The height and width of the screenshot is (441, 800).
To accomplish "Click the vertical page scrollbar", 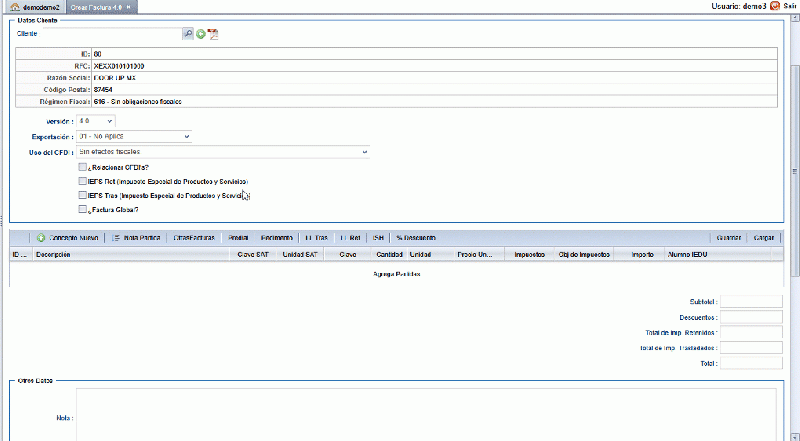I will 795,172.
